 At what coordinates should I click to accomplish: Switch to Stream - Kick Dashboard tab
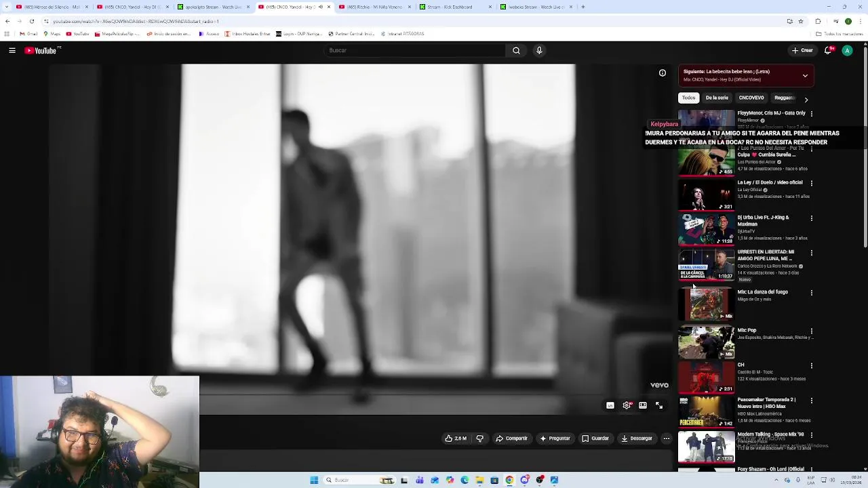pos(454,7)
